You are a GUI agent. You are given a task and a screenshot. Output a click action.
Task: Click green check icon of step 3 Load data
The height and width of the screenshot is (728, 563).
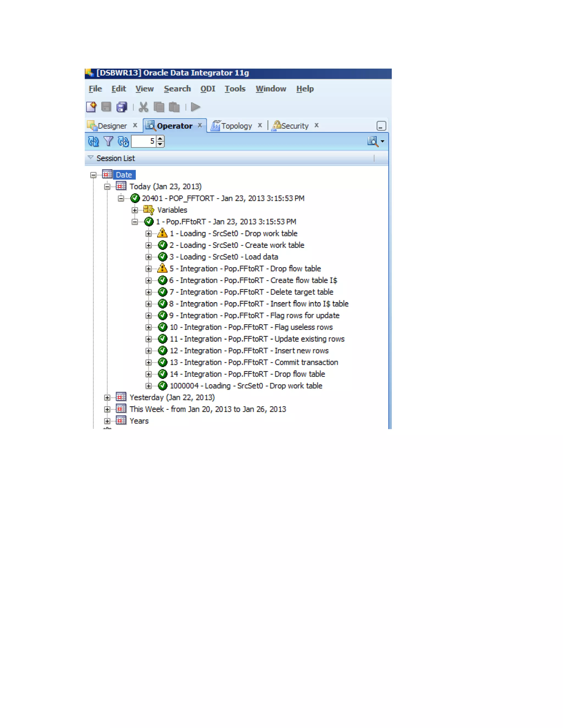coord(162,257)
